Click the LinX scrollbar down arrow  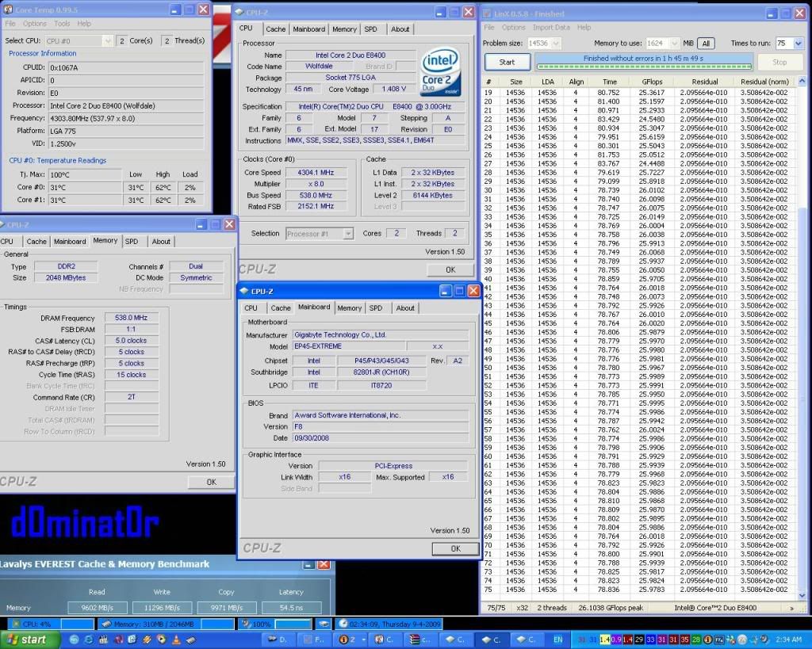click(x=802, y=595)
